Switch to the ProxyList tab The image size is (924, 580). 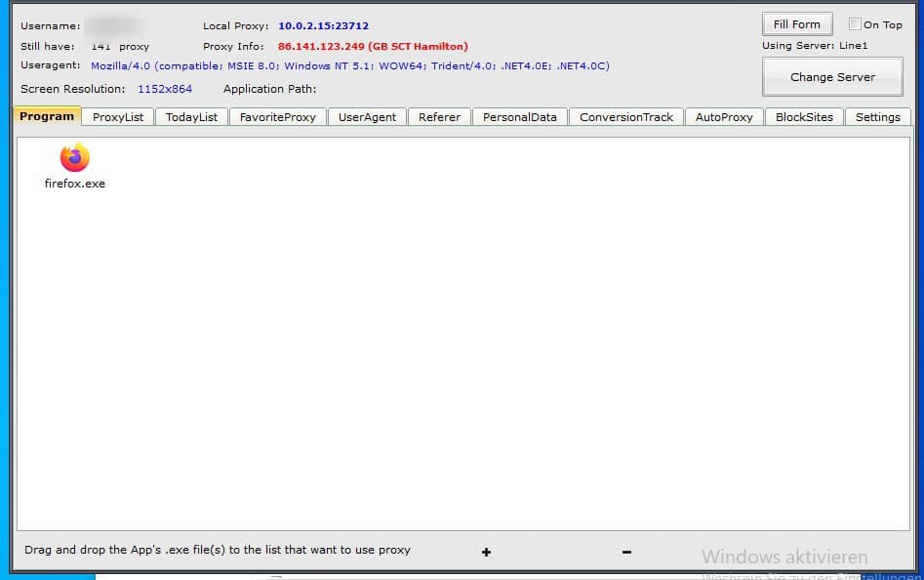[x=118, y=117]
